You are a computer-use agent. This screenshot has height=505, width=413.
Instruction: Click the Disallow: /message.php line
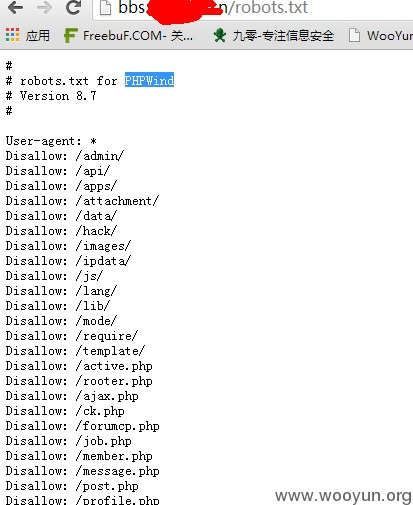tap(83, 471)
